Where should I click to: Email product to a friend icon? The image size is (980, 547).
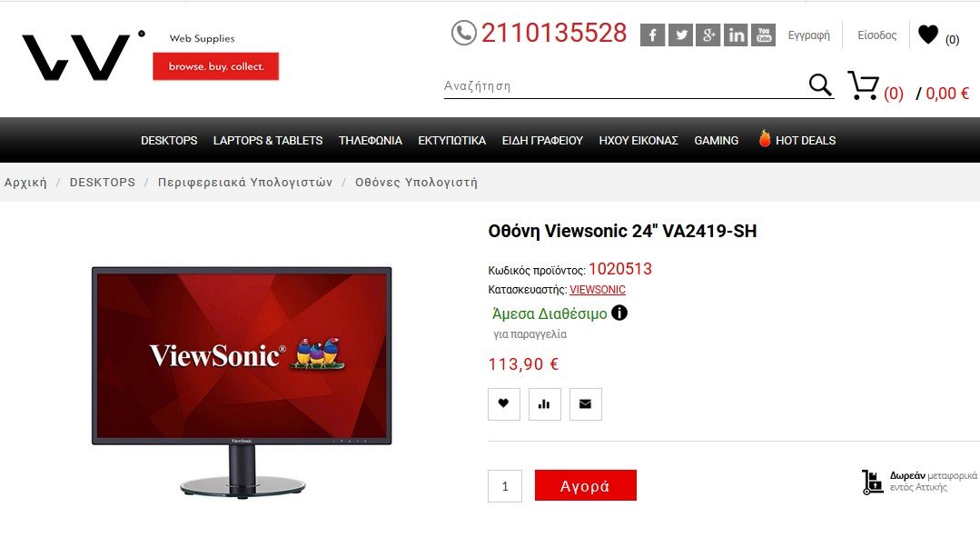pos(586,403)
